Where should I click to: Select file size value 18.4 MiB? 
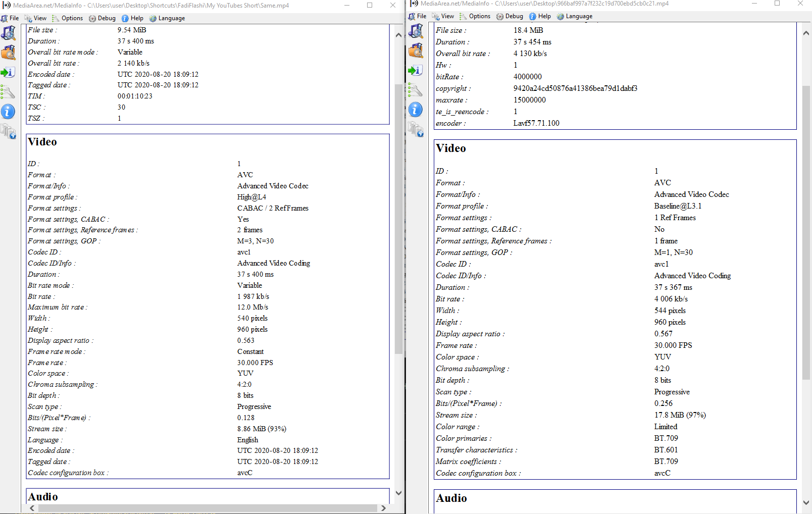(x=528, y=30)
